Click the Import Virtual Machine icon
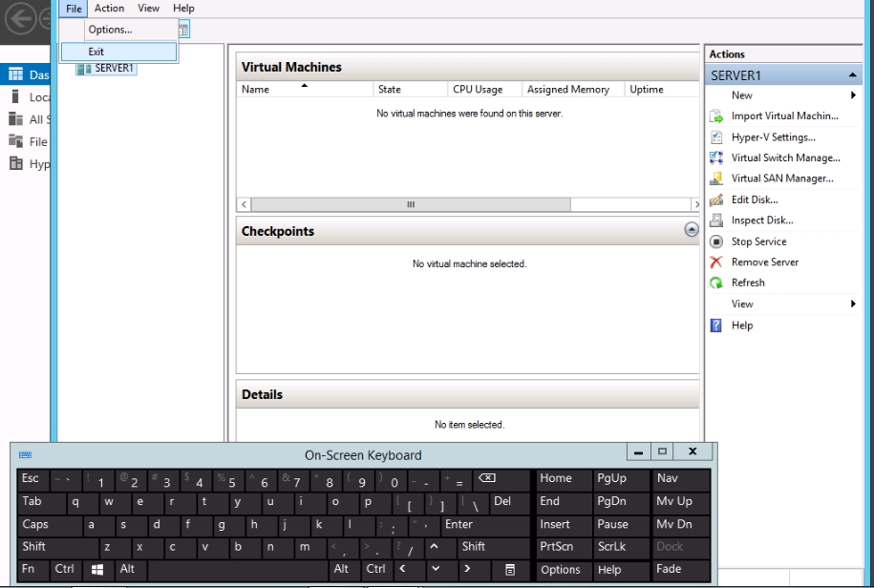 715,116
